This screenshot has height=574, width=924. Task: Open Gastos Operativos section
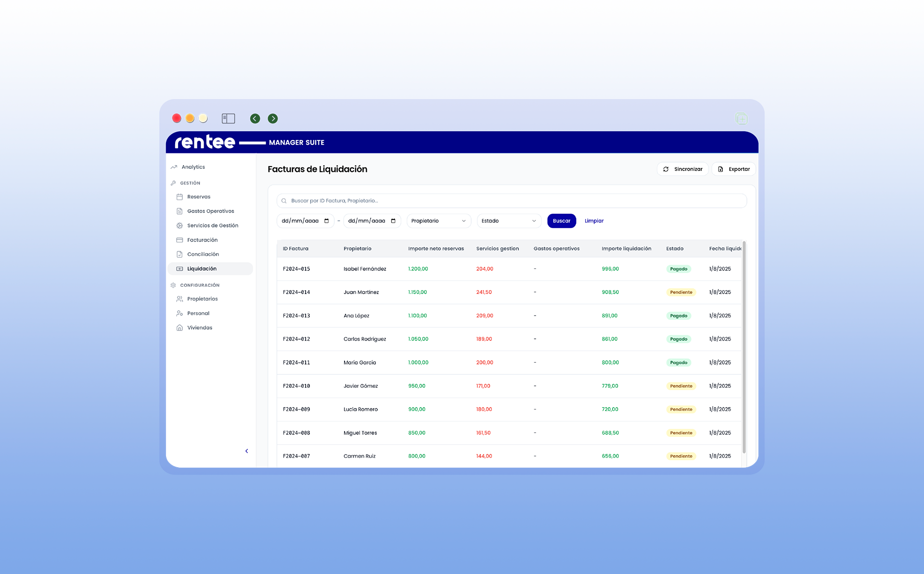210,211
